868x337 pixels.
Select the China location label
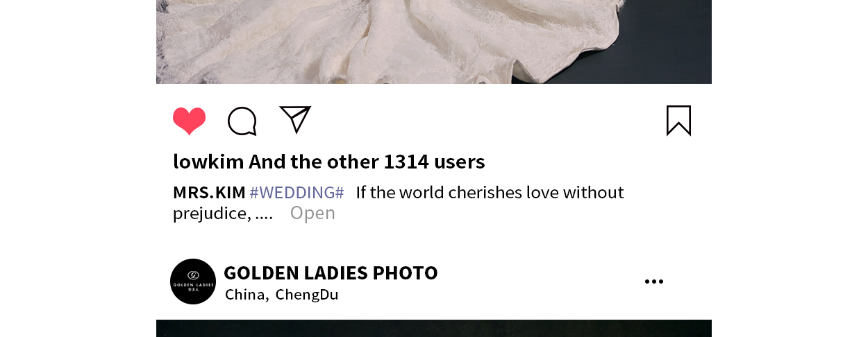(245, 294)
